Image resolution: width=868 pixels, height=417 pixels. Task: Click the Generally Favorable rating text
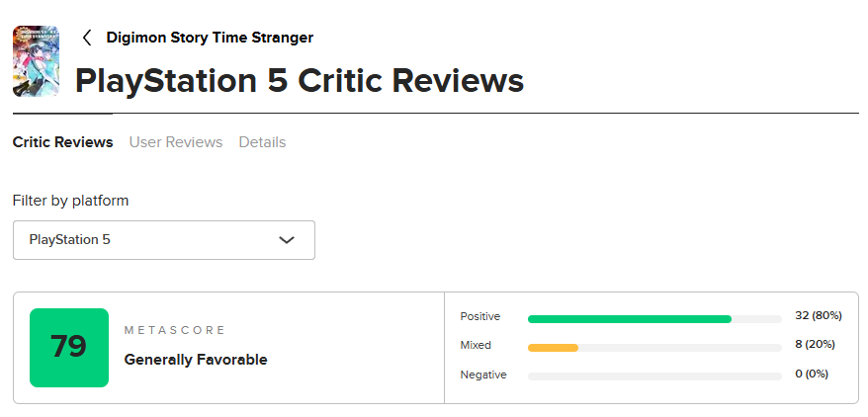tap(196, 360)
